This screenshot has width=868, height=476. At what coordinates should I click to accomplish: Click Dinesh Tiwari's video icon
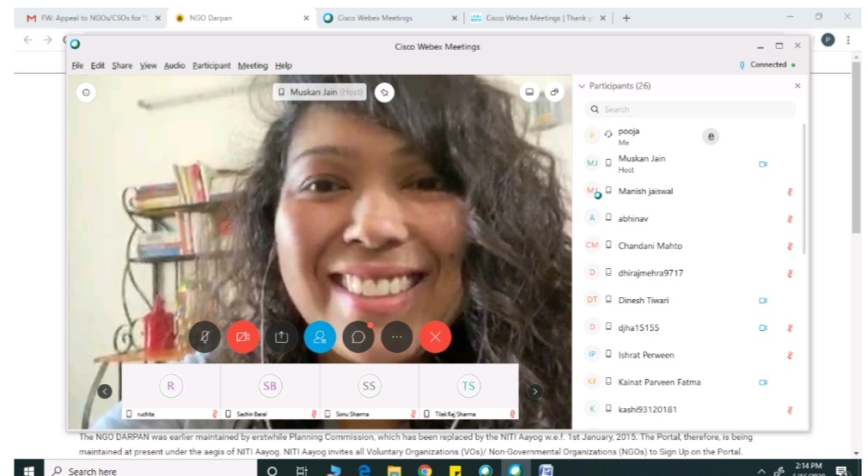point(763,301)
